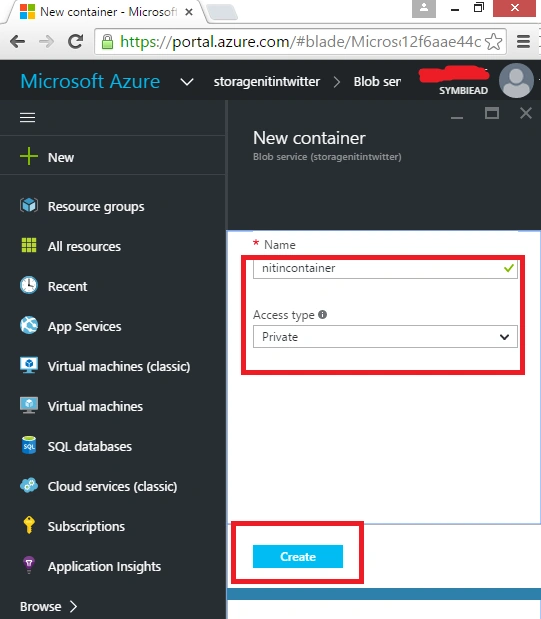Viewport: 541px width, 619px height.
Task: Click the Access type info icon
Action: (x=322, y=315)
